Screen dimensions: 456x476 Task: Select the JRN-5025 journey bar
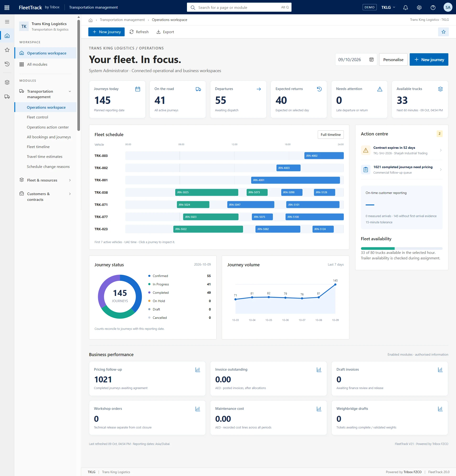tap(207, 192)
